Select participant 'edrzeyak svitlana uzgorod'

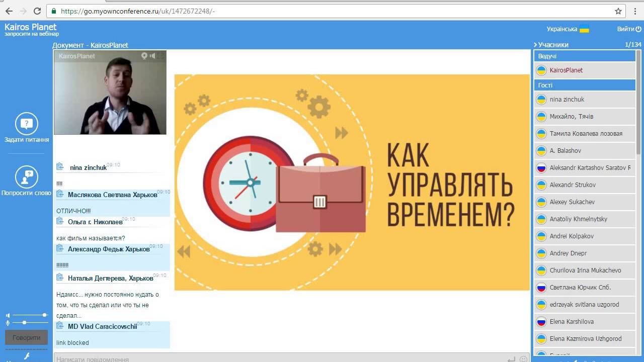click(x=585, y=305)
